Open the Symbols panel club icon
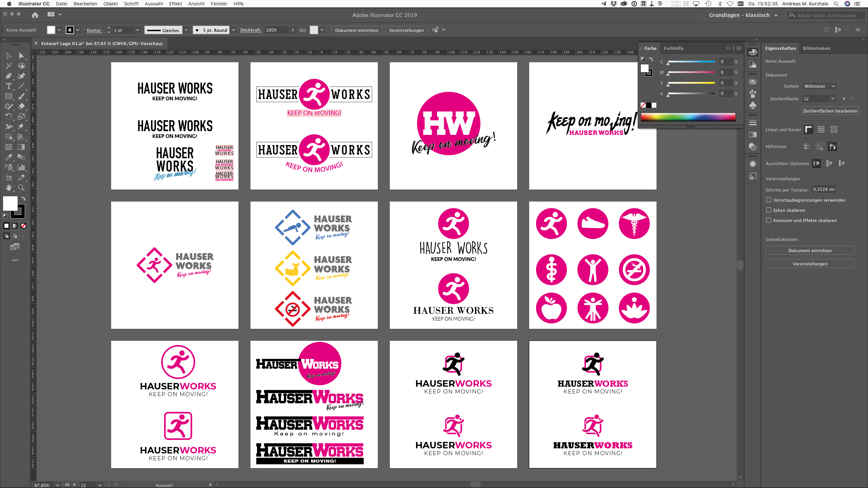The width and height of the screenshot is (868, 488). coord(753,105)
